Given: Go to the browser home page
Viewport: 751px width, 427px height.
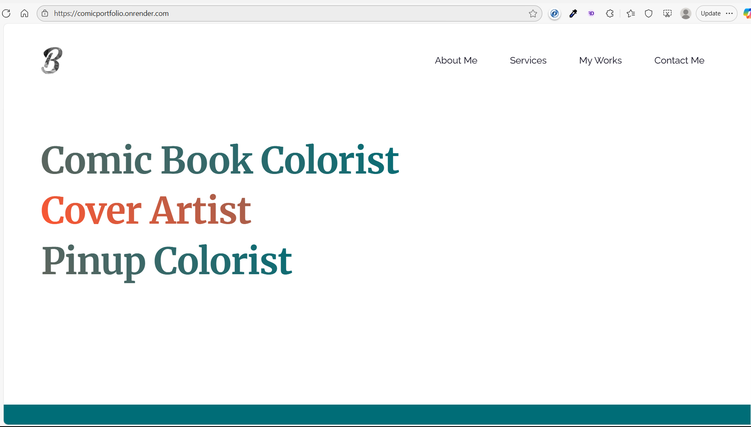Looking at the screenshot, I should 24,13.
